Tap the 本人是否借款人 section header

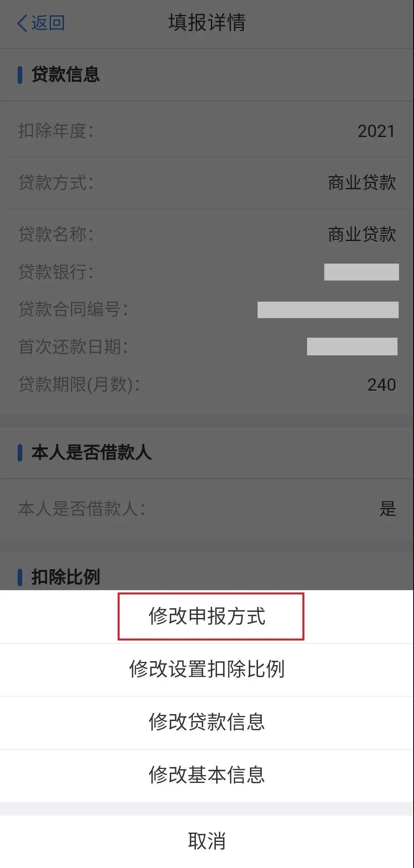coord(92,452)
